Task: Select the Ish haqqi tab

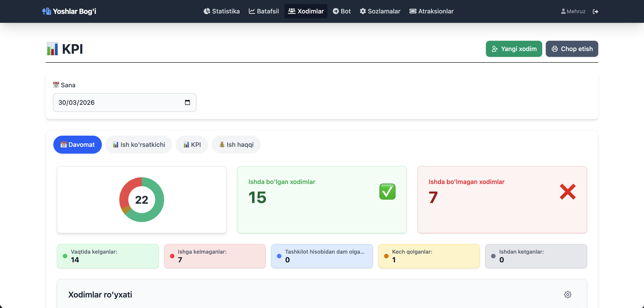Action: point(236,145)
